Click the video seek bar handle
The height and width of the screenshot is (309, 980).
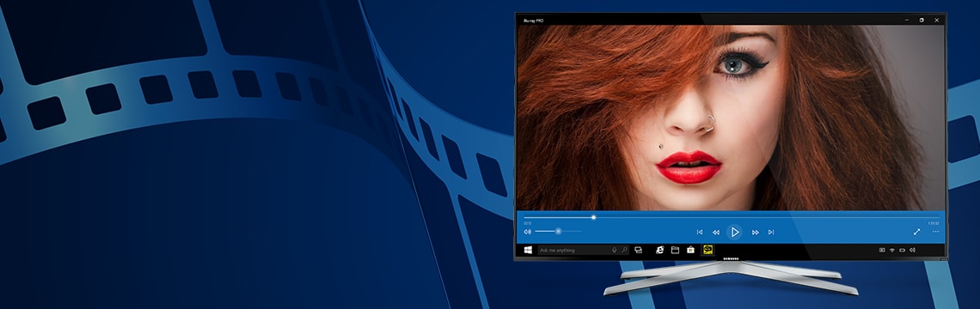point(593,217)
